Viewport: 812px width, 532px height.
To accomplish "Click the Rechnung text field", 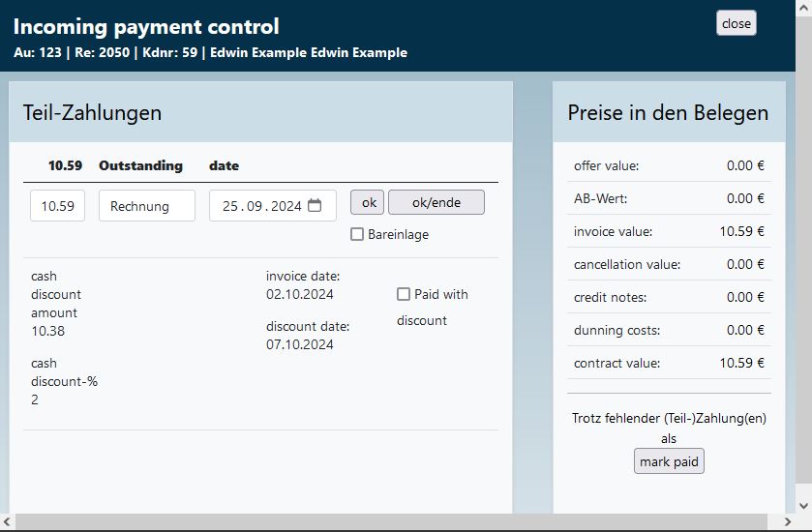I will click(146, 206).
